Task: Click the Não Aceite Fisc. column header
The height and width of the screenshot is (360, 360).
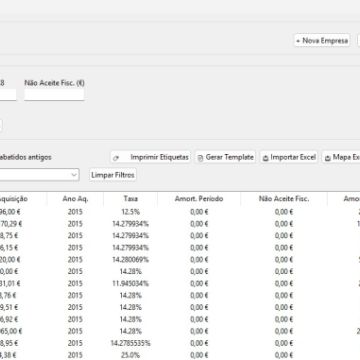Action: coord(284,199)
